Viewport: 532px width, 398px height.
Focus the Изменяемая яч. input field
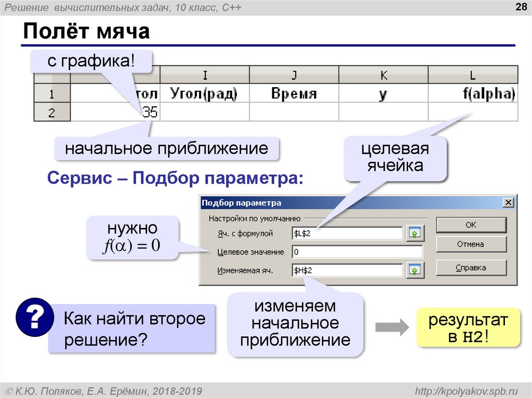[x=347, y=270]
